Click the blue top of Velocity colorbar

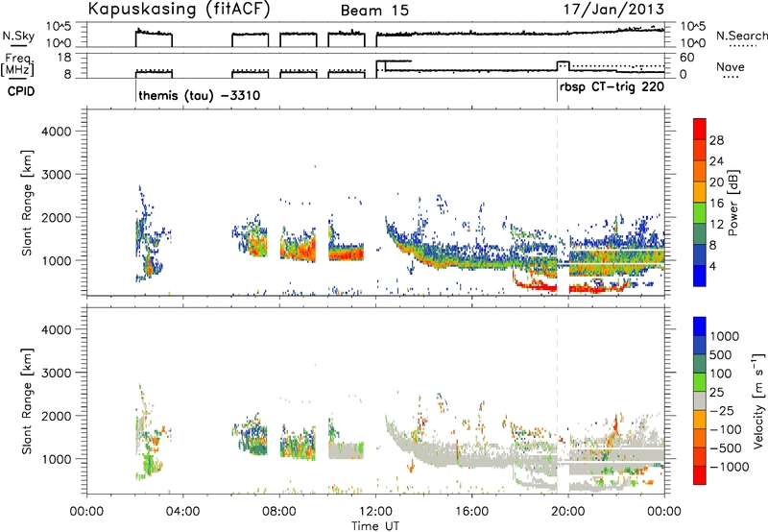(700, 326)
